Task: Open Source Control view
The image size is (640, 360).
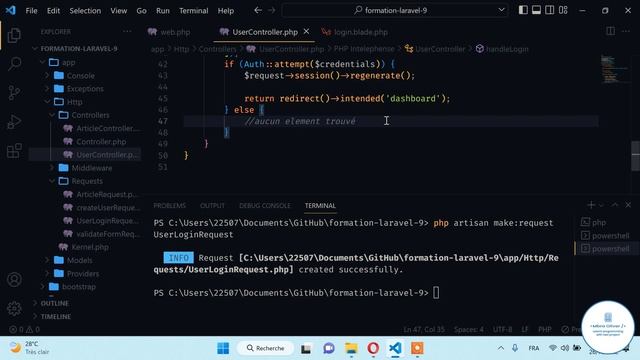Action: pos(14,93)
